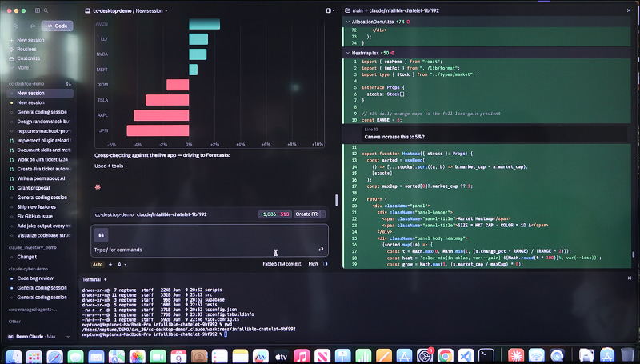Open Visual Studio Code from Dock
This screenshot has width=640, height=364.
(466, 356)
